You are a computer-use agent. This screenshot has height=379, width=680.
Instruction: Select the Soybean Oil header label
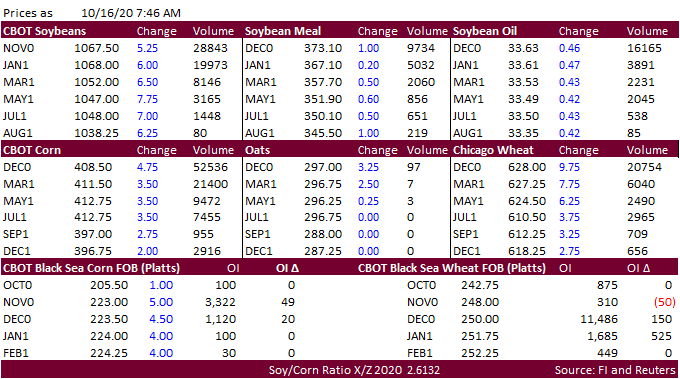point(485,31)
